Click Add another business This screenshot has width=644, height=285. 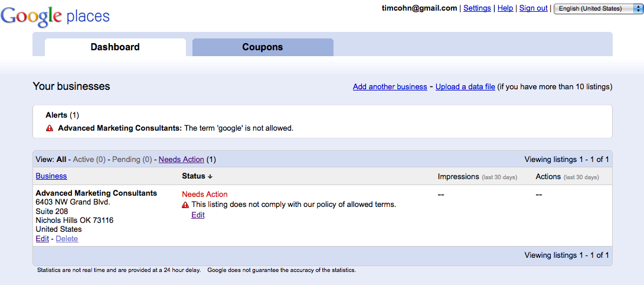click(x=390, y=87)
